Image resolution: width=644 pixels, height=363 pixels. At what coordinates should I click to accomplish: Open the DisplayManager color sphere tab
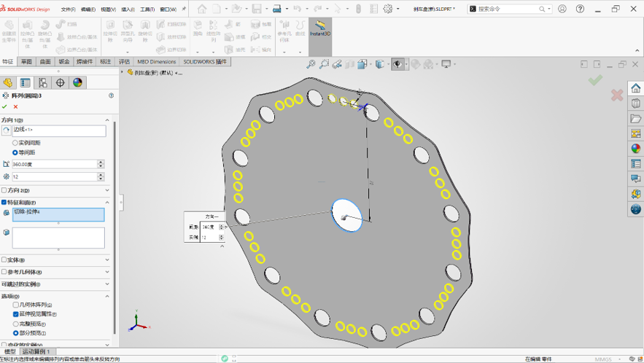click(77, 82)
